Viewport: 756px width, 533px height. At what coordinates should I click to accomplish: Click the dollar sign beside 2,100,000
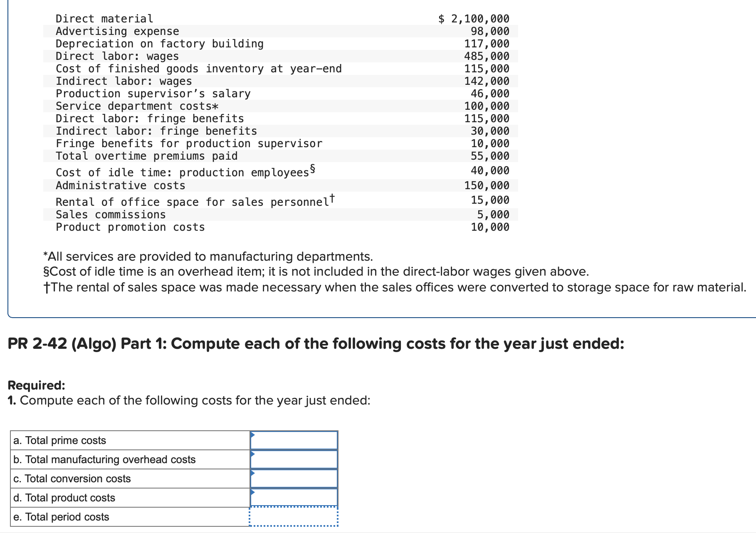(x=441, y=18)
